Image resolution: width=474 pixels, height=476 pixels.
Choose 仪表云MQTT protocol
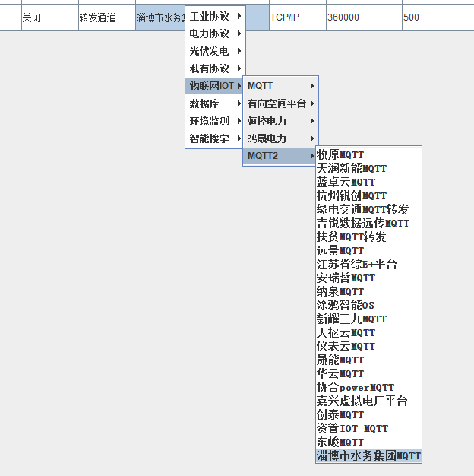(x=368, y=346)
